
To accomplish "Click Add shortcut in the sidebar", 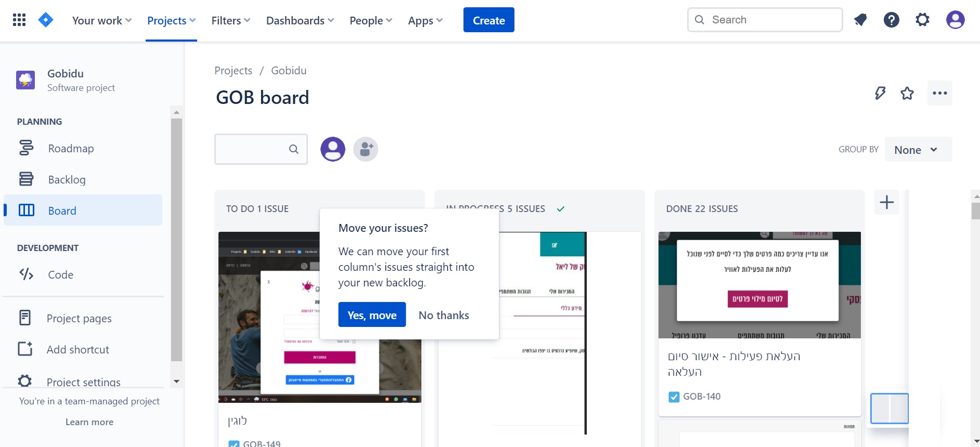I will [83, 349].
